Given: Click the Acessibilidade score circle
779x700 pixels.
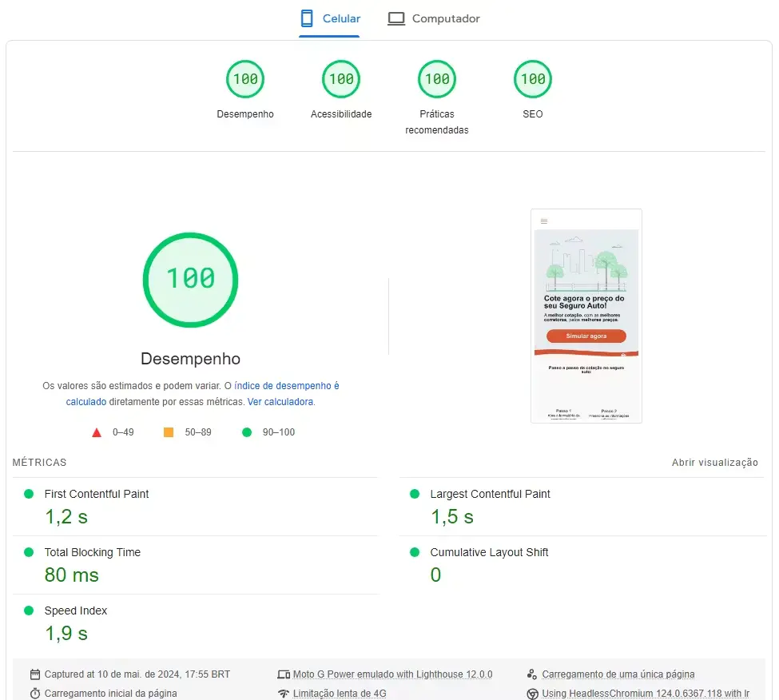Looking at the screenshot, I should click(x=341, y=79).
